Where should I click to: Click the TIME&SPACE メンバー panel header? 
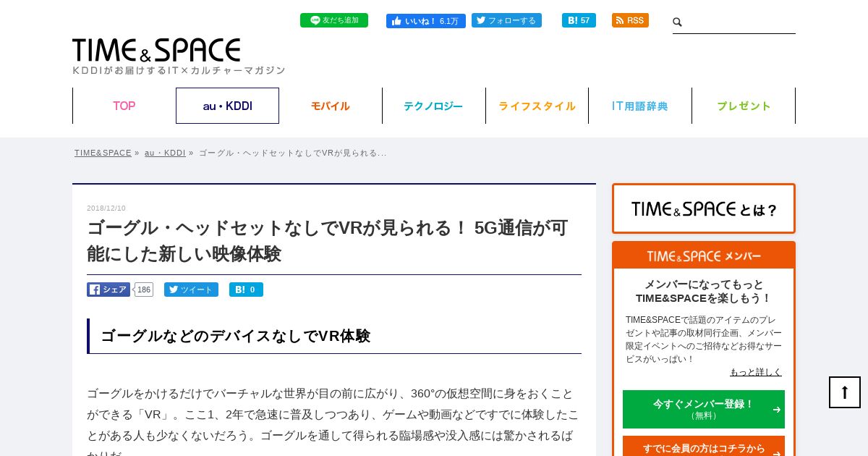(x=704, y=256)
